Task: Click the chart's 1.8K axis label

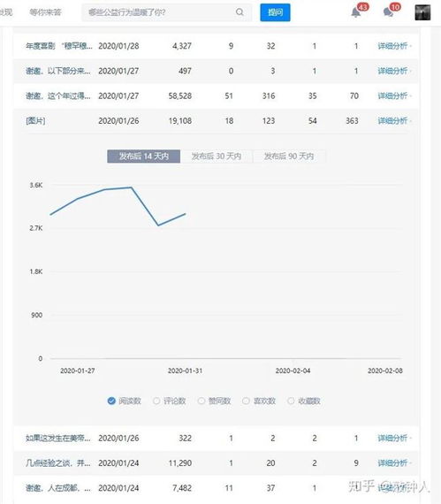Action: click(36, 271)
